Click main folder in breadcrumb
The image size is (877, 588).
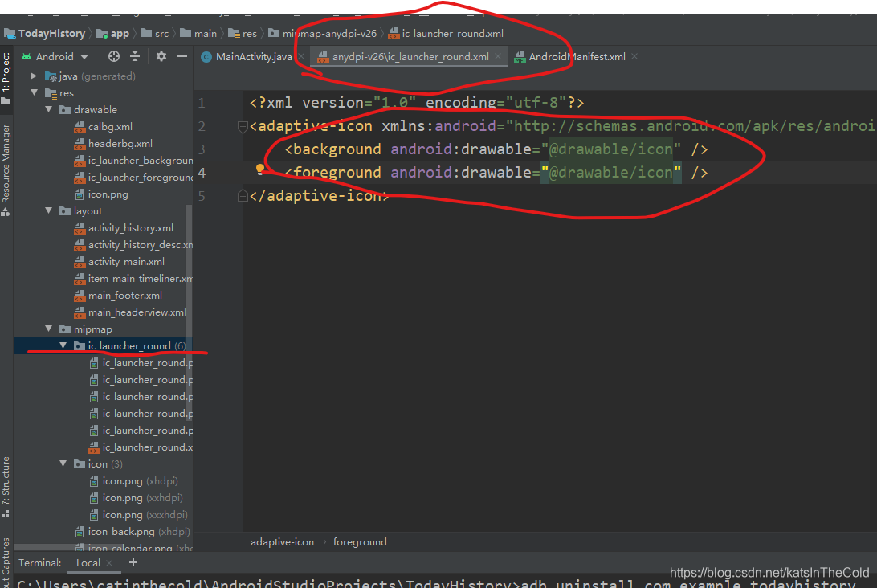coord(198,34)
